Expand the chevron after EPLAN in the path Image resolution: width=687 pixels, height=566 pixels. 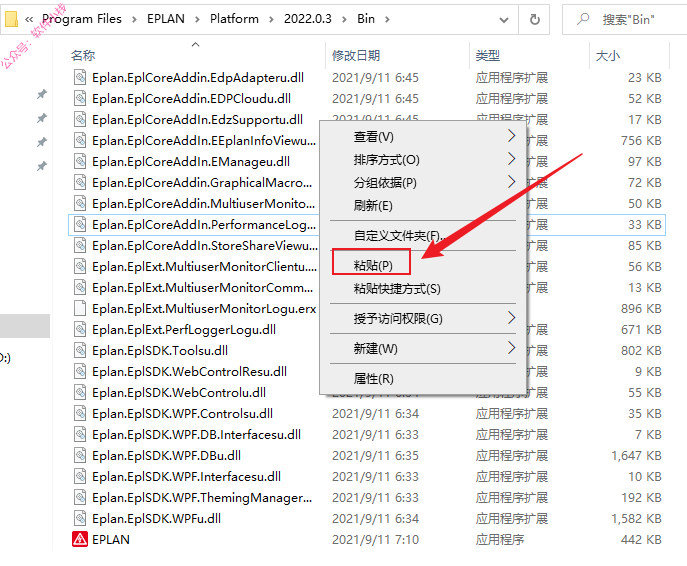[x=197, y=19]
